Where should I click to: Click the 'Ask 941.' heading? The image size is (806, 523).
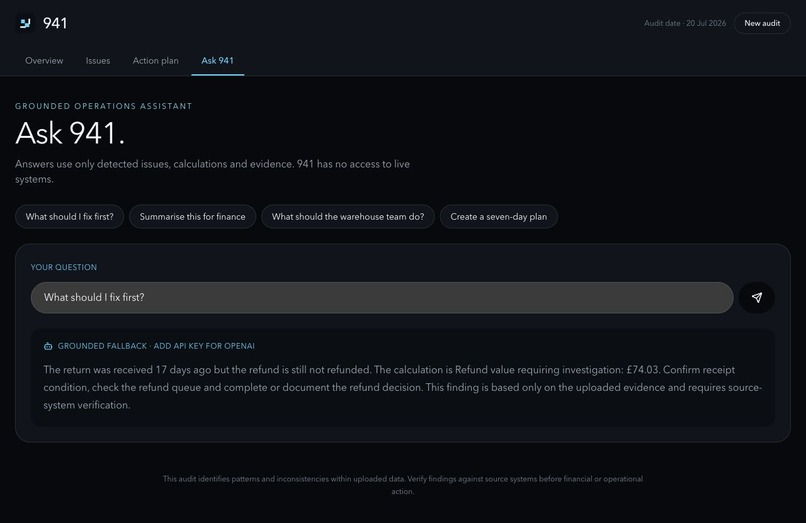click(70, 133)
